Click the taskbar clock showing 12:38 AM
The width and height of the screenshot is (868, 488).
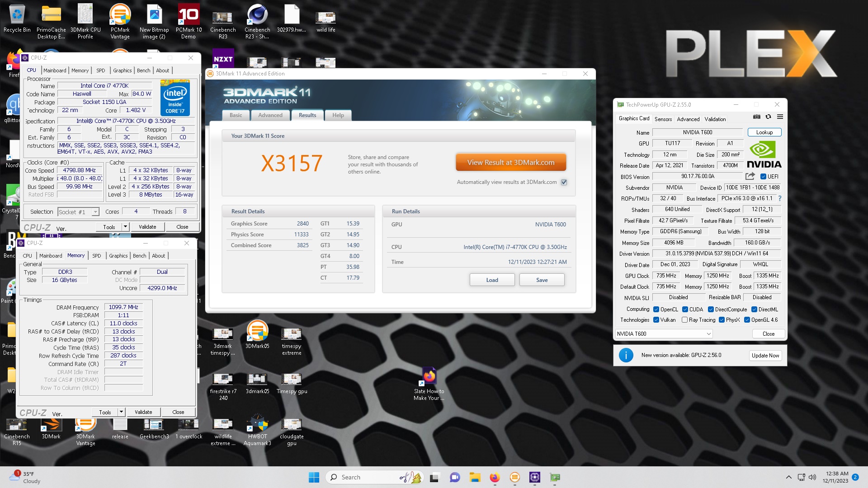pyautogui.click(x=836, y=477)
